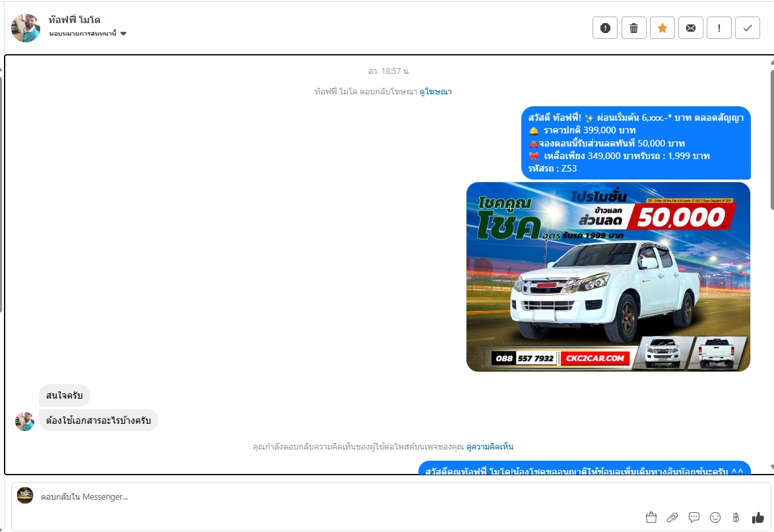The height and width of the screenshot is (532, 774).
Task: Open ท๊อฟฟี่ โมโด profile picture in header
Action: (x=25, y=28)
